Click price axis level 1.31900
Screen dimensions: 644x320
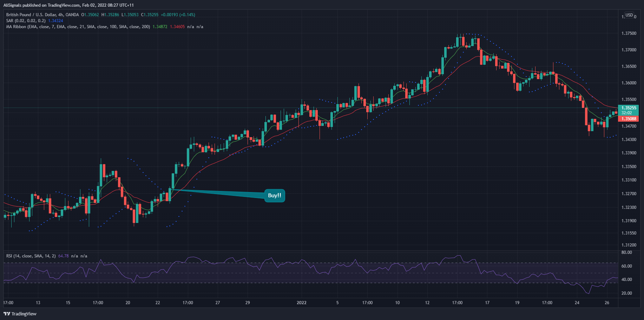[629, 221]
